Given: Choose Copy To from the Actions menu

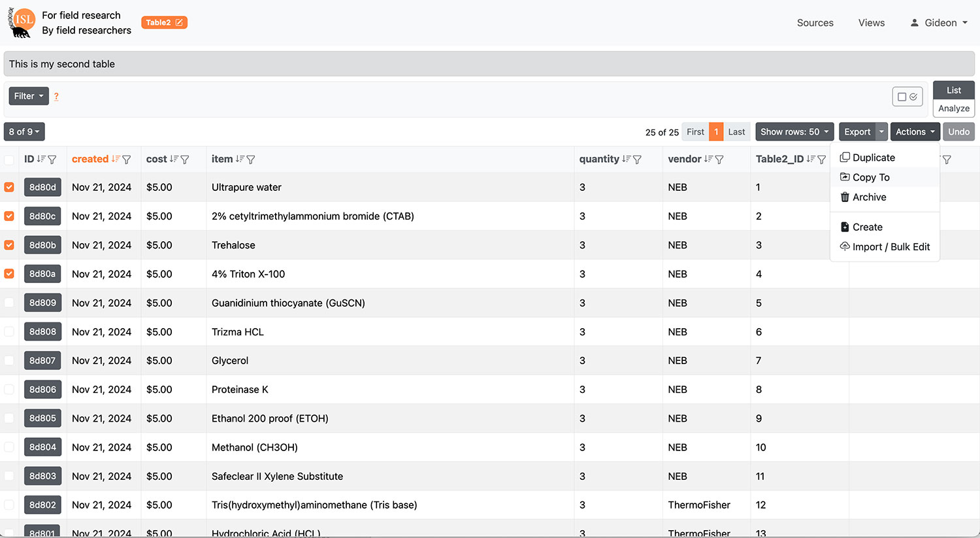Looking at the screenshot, I should (x=870, y=177).
